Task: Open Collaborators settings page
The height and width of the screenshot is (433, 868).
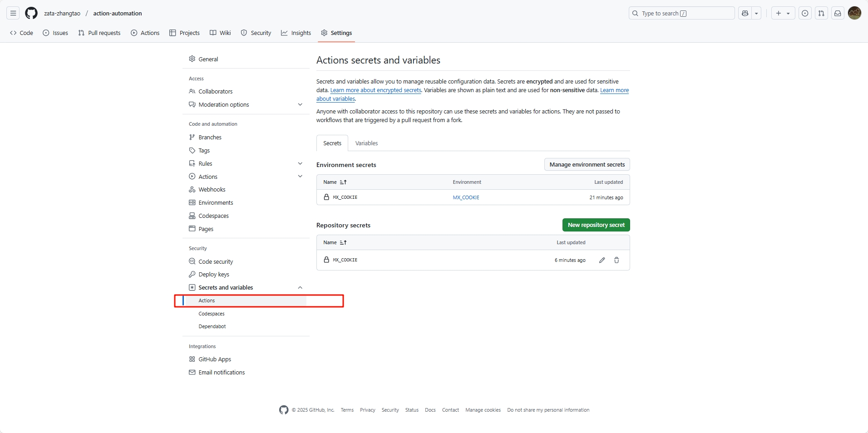Action: click(246, 91)
